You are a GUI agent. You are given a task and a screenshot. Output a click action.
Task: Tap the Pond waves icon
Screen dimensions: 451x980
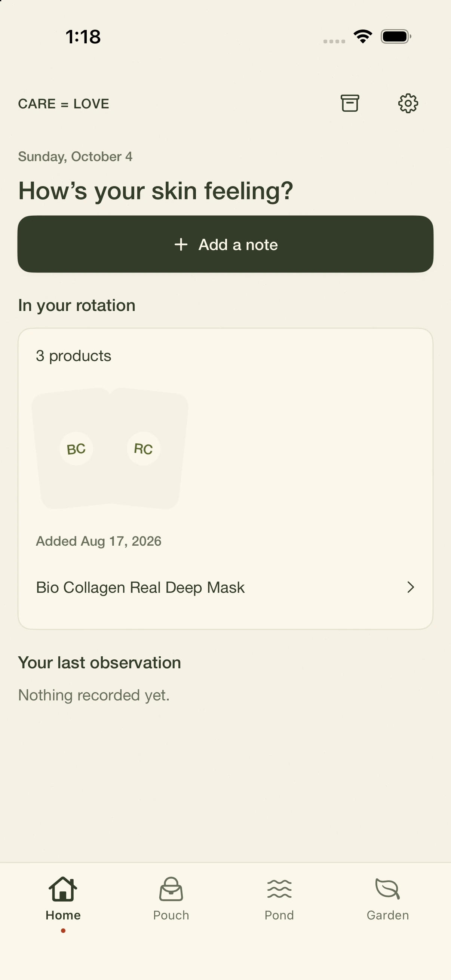pos(279,889)
